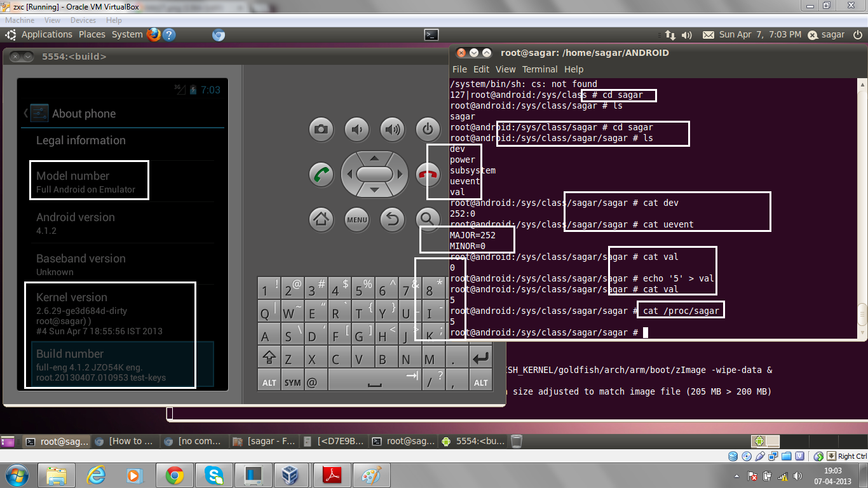Open the Devices menu of VirtualBox
The image size is (868, 488).
[x=83, y=20]
